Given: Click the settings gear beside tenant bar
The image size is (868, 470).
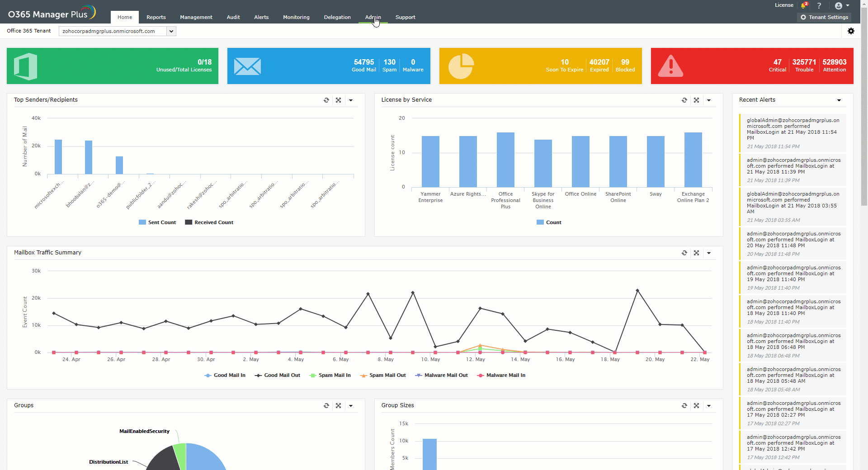Looking at the screenshot, I should point(852,31).
